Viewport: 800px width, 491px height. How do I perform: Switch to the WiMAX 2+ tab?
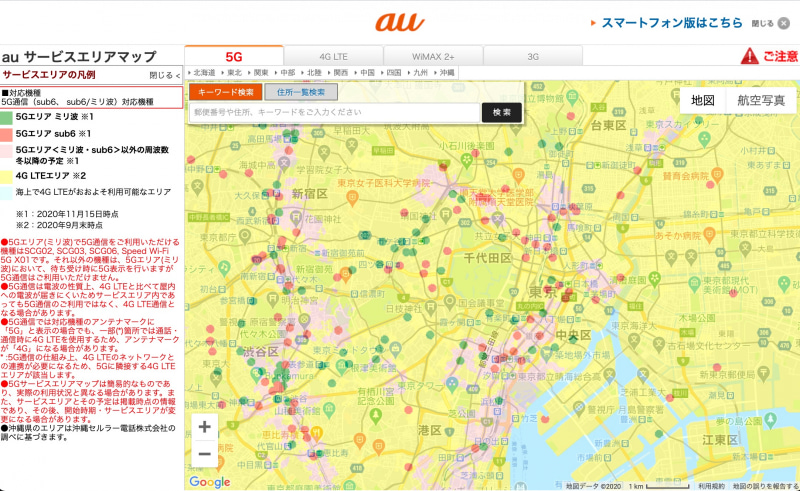point(433,56)
